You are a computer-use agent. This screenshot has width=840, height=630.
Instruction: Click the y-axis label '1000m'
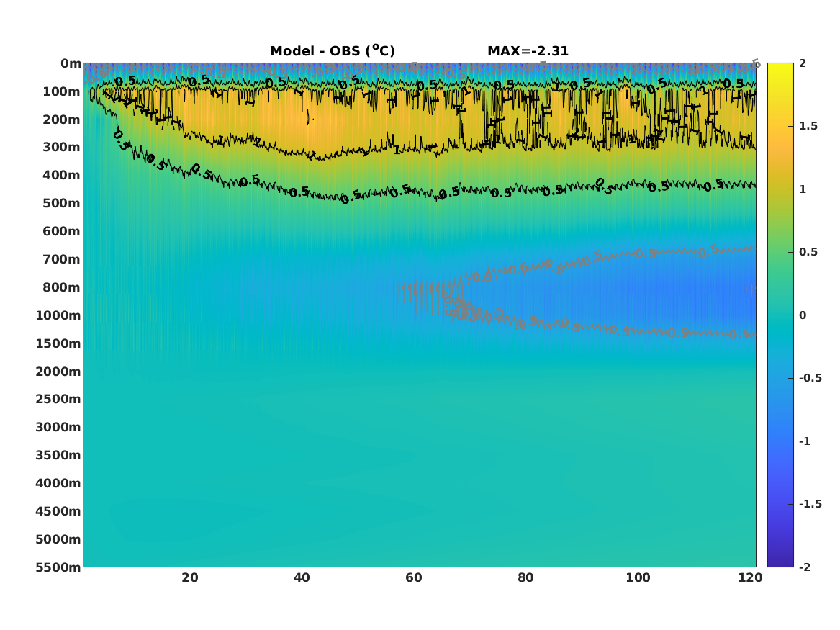click(58, 315)
